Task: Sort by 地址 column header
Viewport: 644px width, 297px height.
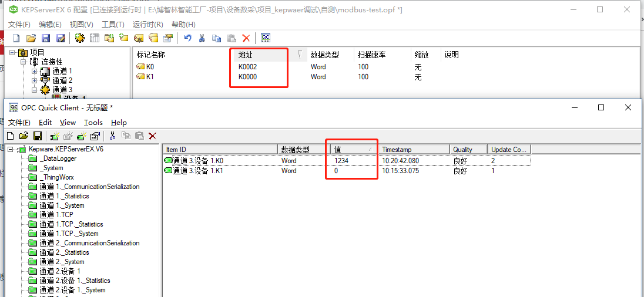Action: [x=271, y=55]
